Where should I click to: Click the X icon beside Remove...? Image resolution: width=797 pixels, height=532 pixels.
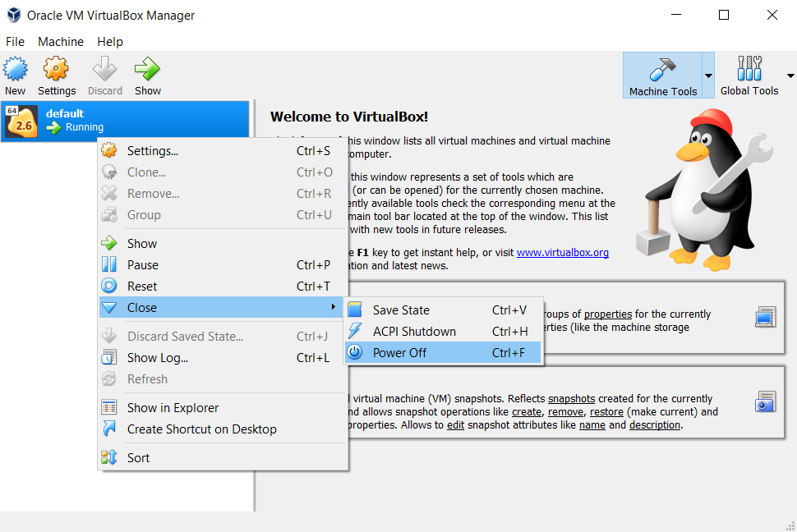[x=108, y=193]
